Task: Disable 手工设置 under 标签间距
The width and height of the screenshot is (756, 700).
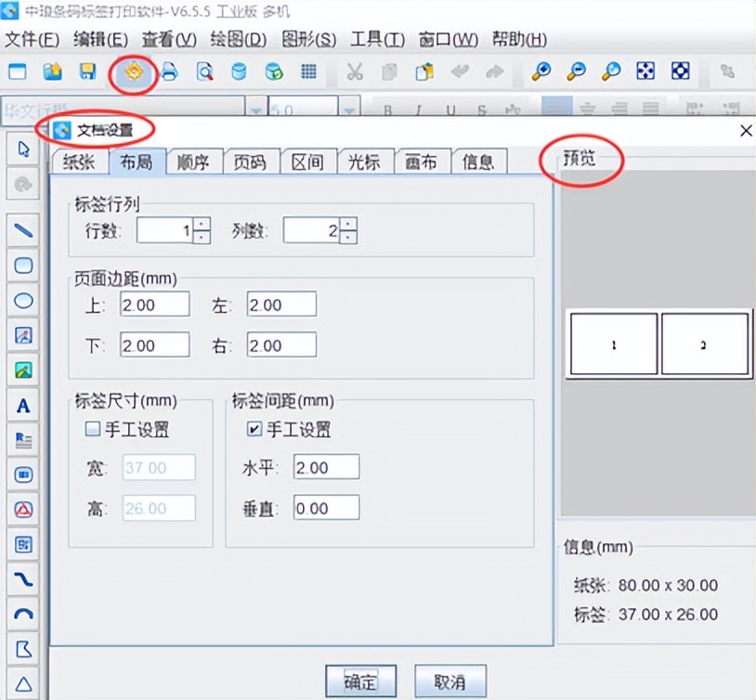Action: 254,426
